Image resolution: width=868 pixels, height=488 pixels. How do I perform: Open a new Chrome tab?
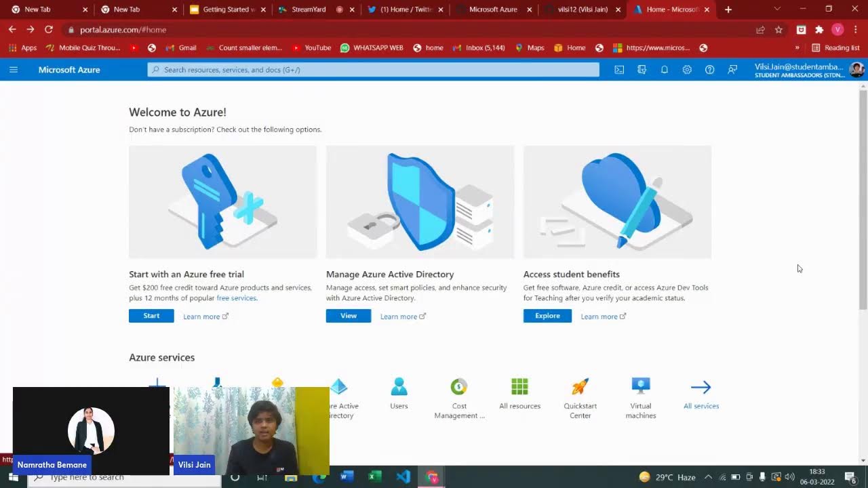728,9
